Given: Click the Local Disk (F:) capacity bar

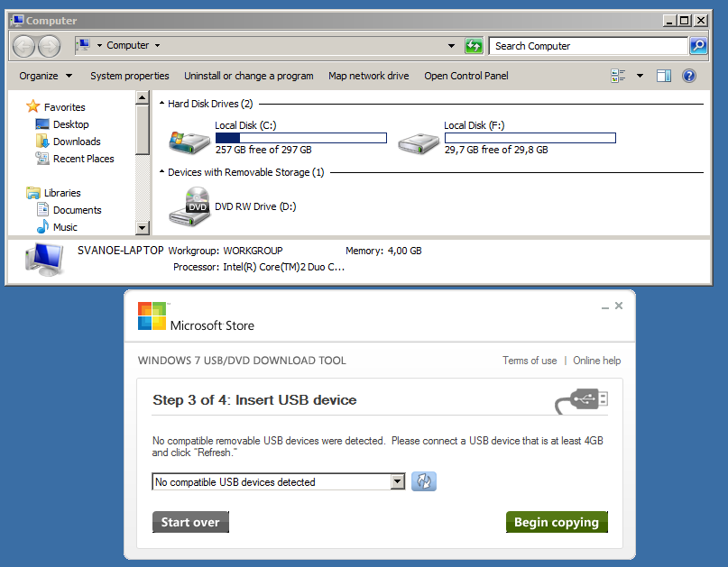Looking at the screenshot, I should pos(530,138).
